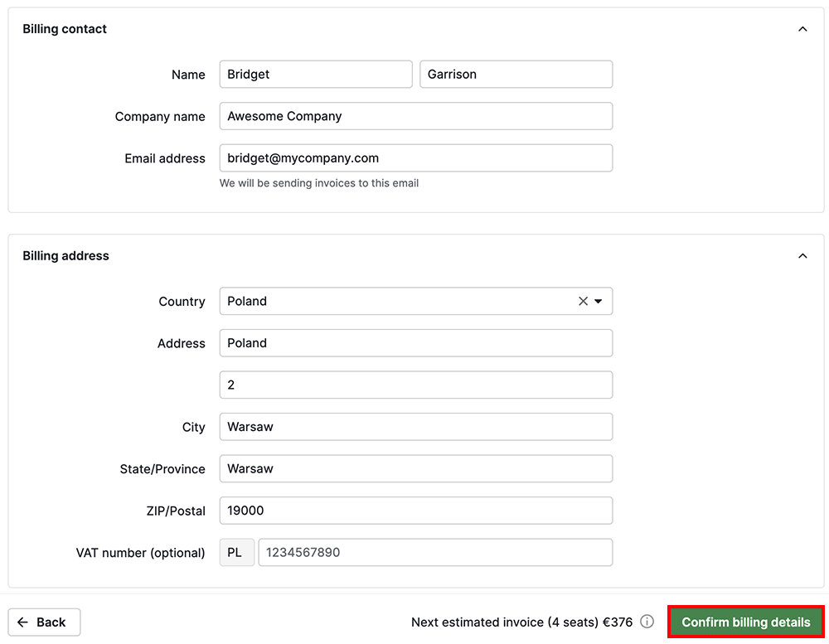
Task: Click the first Address line field
Action: tap(415, 343)
